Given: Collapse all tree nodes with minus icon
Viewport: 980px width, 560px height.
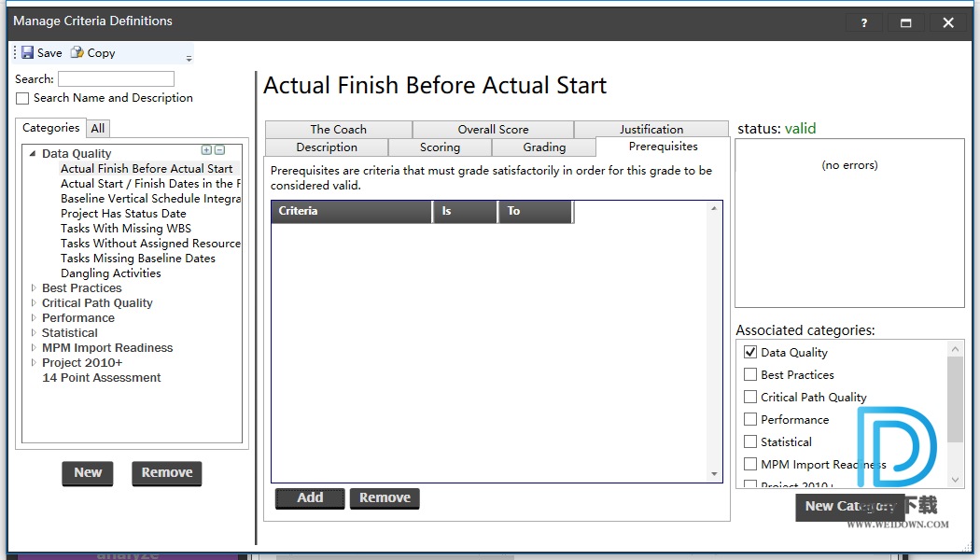Looking at the screenshot, I should (219, 150).
